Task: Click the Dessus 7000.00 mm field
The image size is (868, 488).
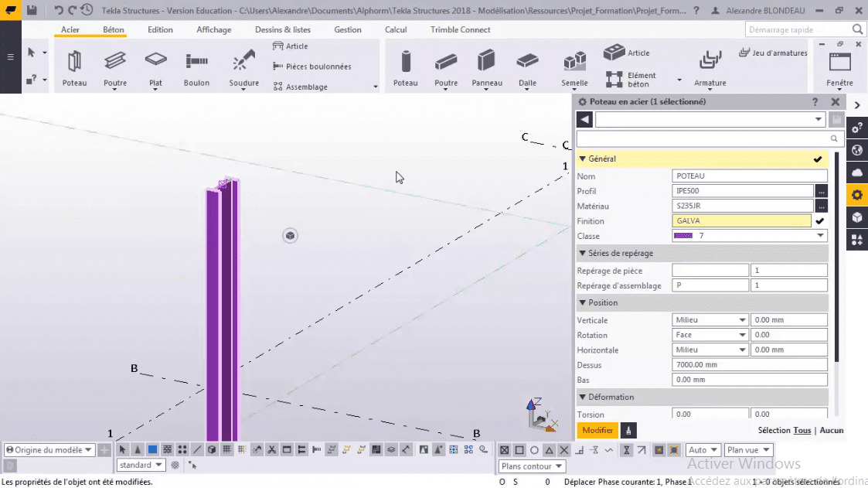Action: coord(750,365)
